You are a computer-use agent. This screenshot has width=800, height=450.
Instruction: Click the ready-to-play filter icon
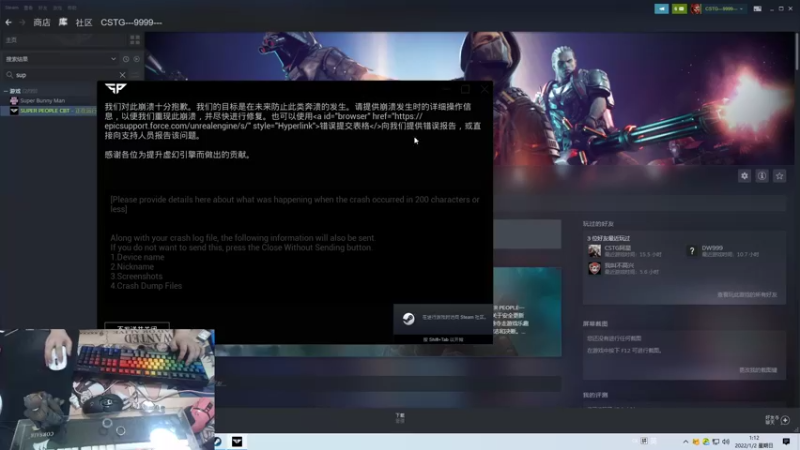[137, 59]
